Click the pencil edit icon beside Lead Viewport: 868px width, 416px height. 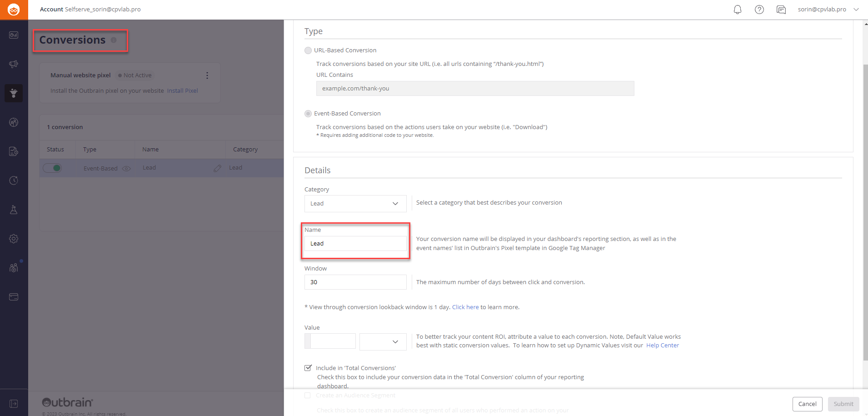coord(217,168)
